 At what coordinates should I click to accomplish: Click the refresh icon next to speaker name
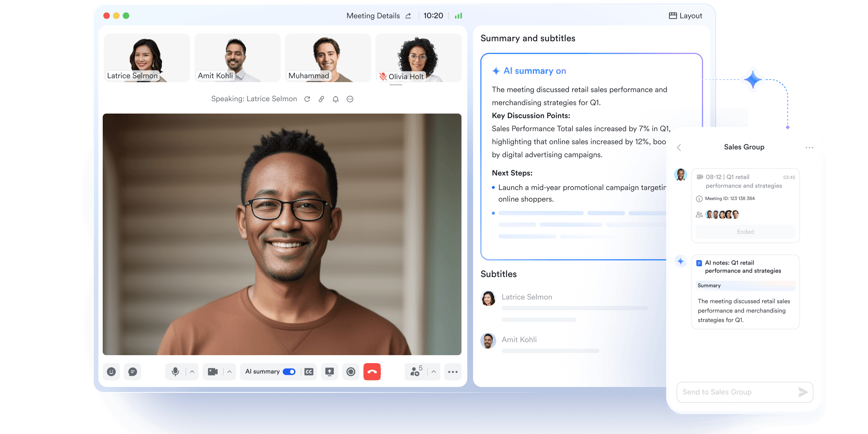[x=307, y=99]
